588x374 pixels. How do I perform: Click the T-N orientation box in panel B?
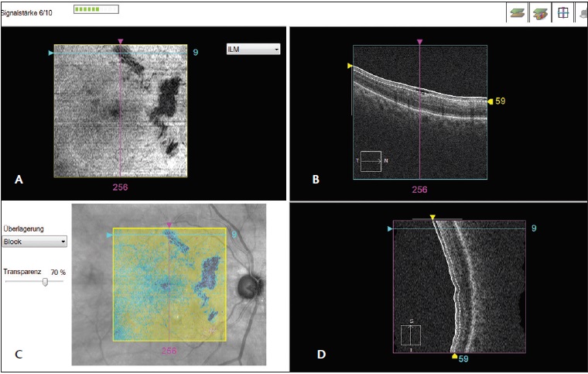(x=371, y=161)
